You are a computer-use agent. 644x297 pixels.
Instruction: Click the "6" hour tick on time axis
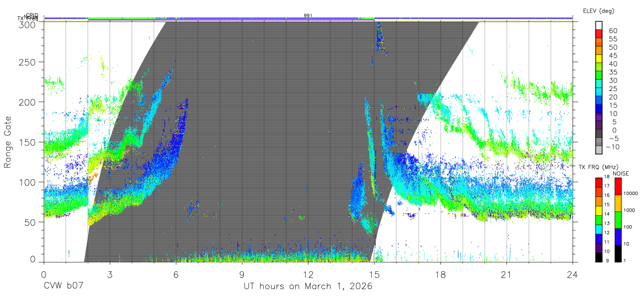click(x=176, y=274)
